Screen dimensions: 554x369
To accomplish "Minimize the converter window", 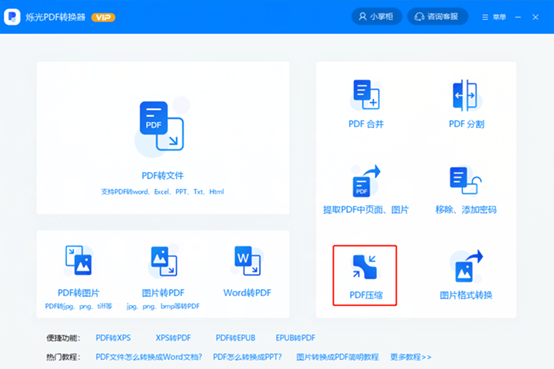I will (x=518, y=17).
